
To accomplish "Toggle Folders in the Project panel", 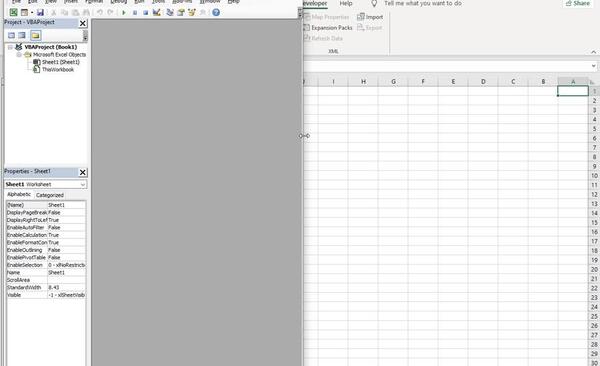I will coord(36,36).
